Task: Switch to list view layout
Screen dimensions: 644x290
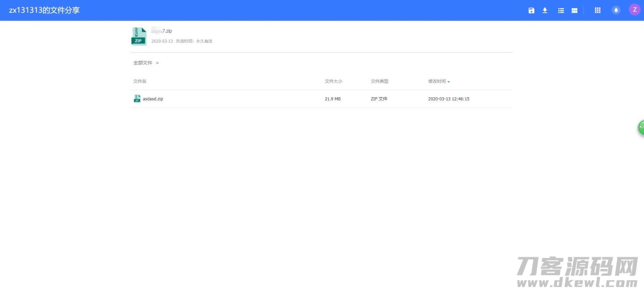Action: (x=561, y=10)
